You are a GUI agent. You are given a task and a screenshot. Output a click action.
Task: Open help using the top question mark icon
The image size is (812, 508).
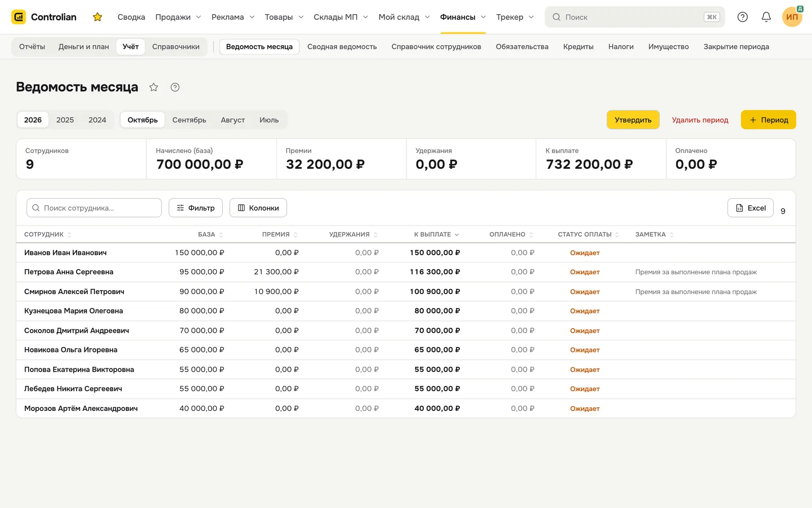[742, 17]
